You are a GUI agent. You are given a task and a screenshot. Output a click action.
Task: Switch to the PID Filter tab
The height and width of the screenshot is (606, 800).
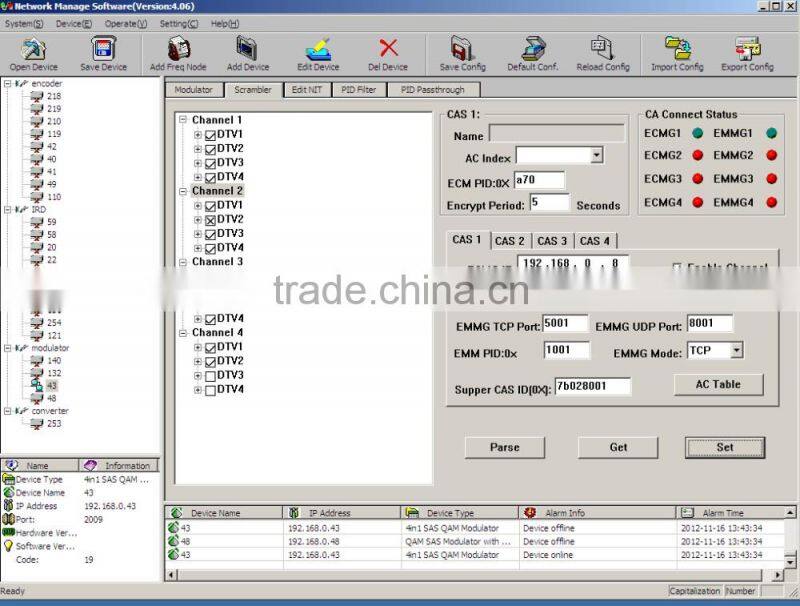point(359,90)
